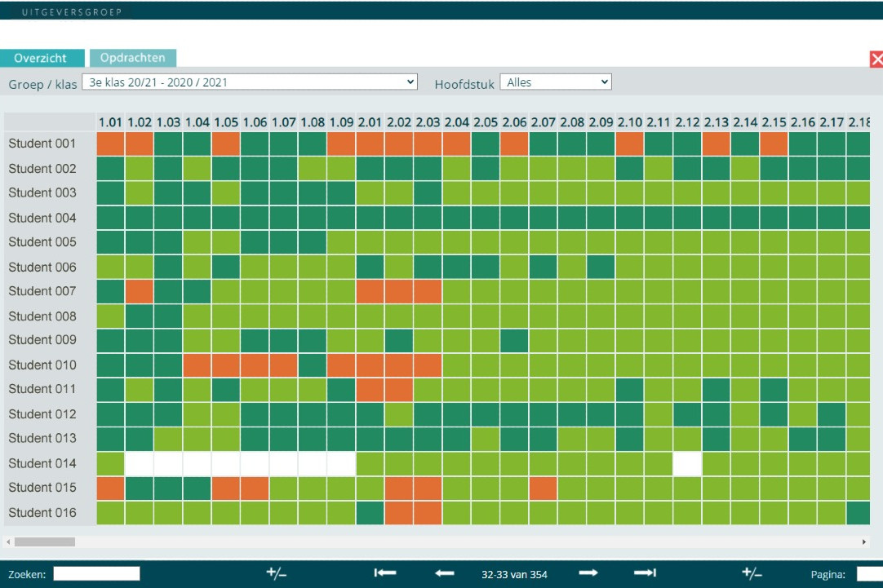Viewport: 883px width, 588px height.
Task: Click the left +/- zoom icon
Action: tap(276, 573)
